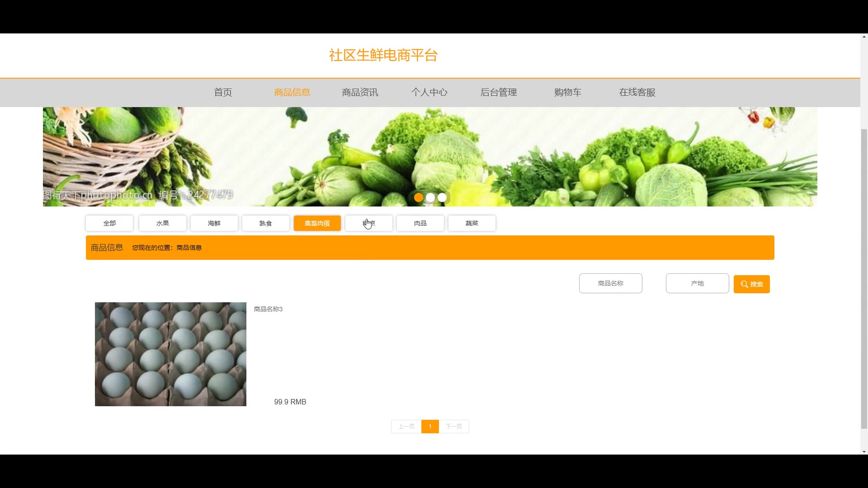Filter products by 熟食 category
Image resolution: width=868 pixels, height=488 pixels.
click(266, 223)
